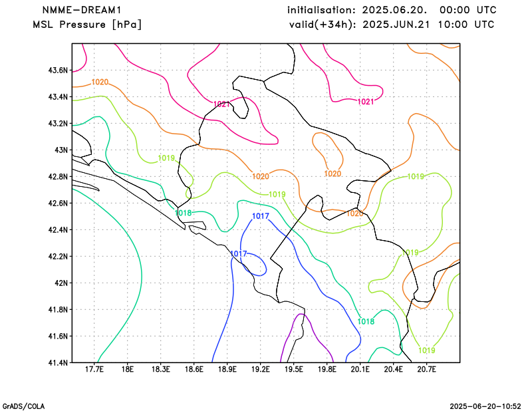This screenshot has width=532, height=411.
Task: Click the 19.8E longitude label
Action: [x=327, y=369]
